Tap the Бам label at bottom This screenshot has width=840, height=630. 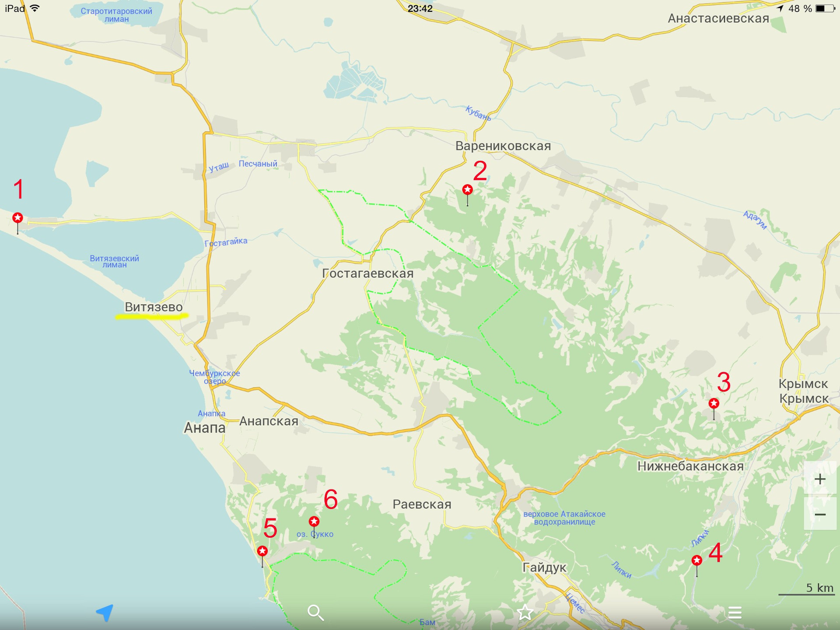click(427, 622)
